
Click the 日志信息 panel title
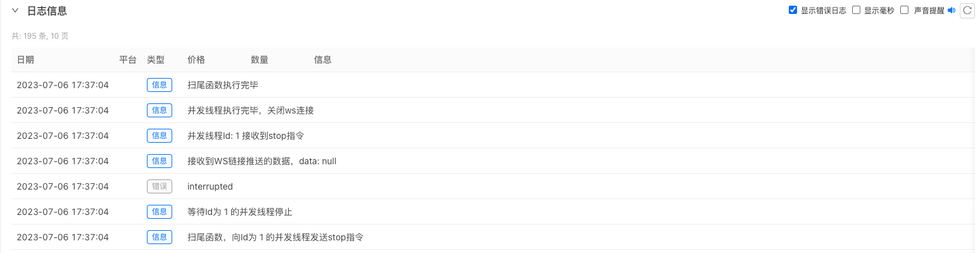click(x=47, y=11)
